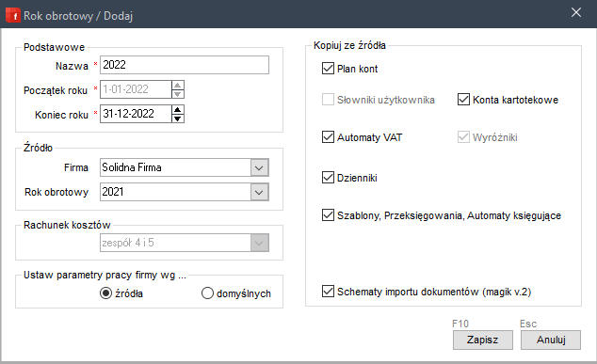597x364 pixels.
Task: Close the Rok obrotowy dialog
Action: (x=576, y=12)
